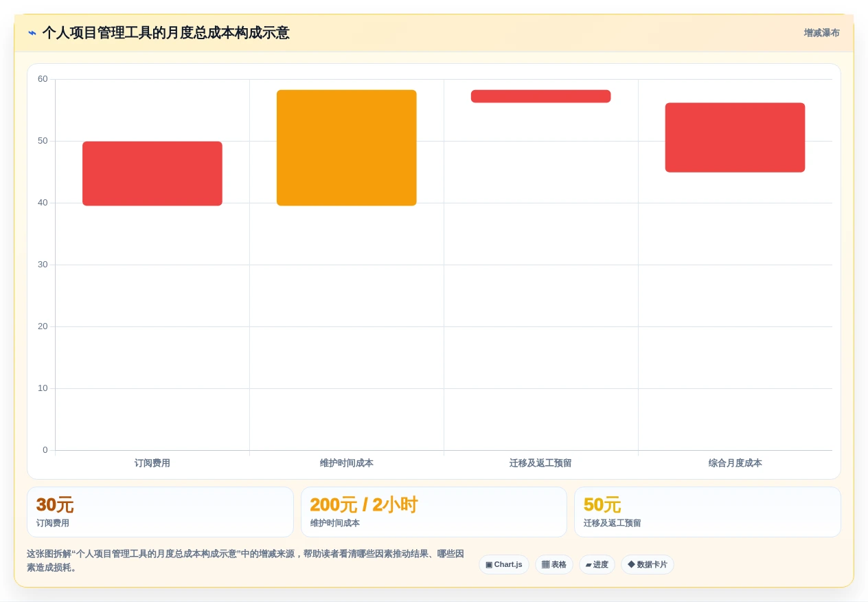
Task: Click the y-axis value 40
Action: click(43, 203)
